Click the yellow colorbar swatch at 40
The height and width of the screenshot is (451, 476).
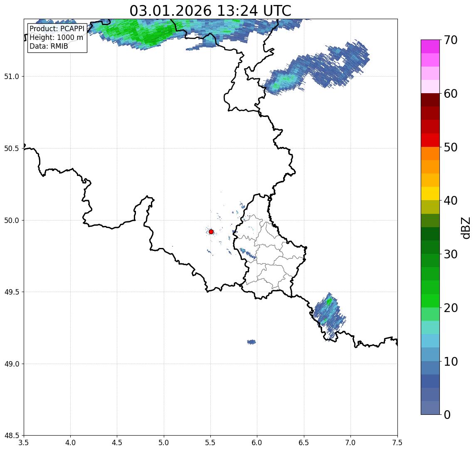coord(430,193)
